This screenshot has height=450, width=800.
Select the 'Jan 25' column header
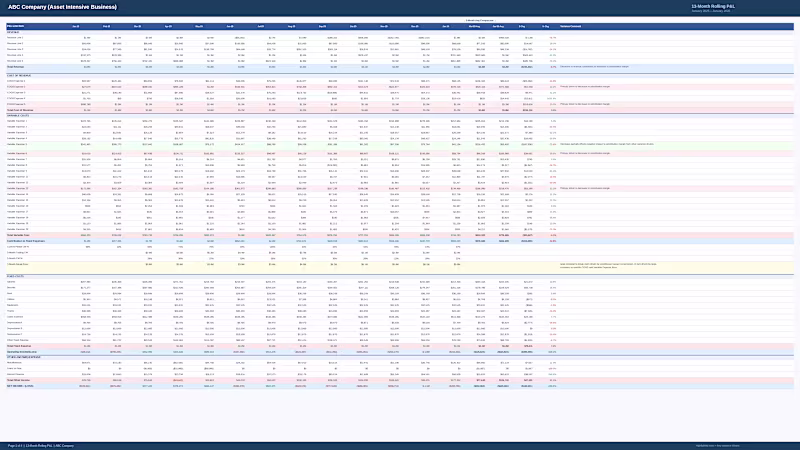click(x=76, y=26)
